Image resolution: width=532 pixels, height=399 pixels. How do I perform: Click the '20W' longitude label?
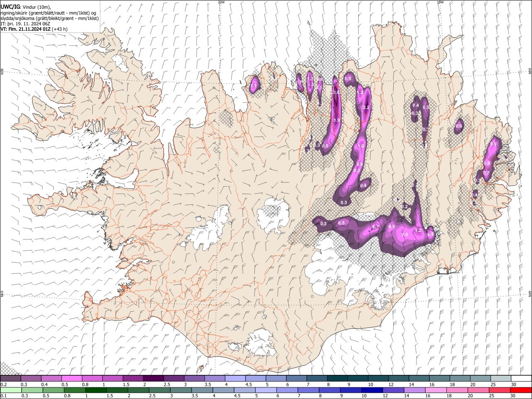coord(222,2)
